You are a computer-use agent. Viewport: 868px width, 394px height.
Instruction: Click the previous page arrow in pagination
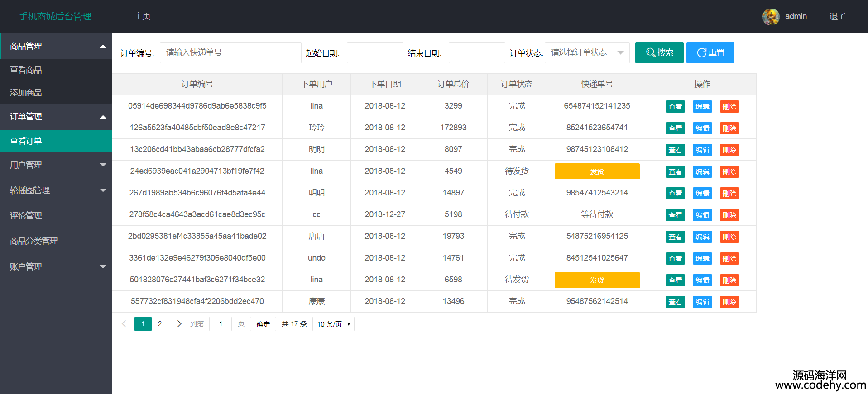124,324
